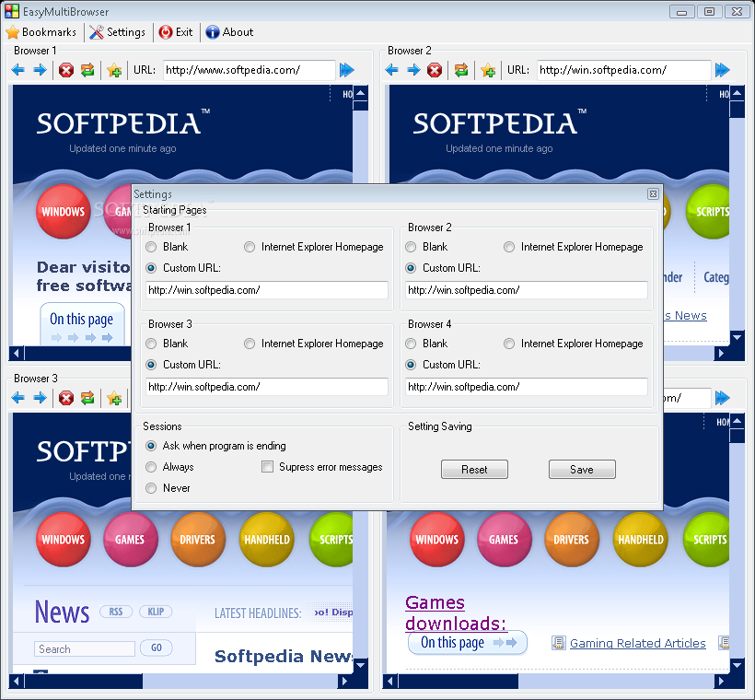Click the Forward arrow in Browser 2
The width and height of the screenshot is (755, 700).
point(413,70)
